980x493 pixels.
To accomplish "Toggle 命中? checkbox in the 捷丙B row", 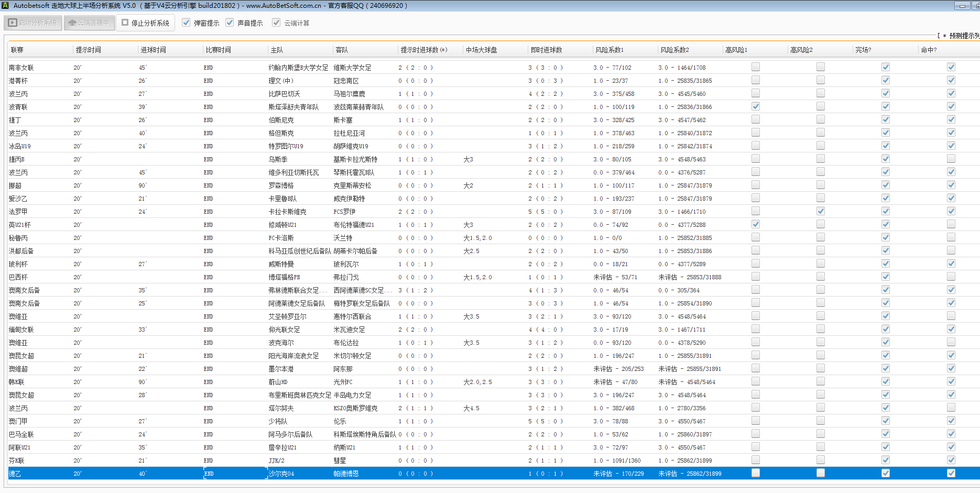I will (x=951, y=159).
